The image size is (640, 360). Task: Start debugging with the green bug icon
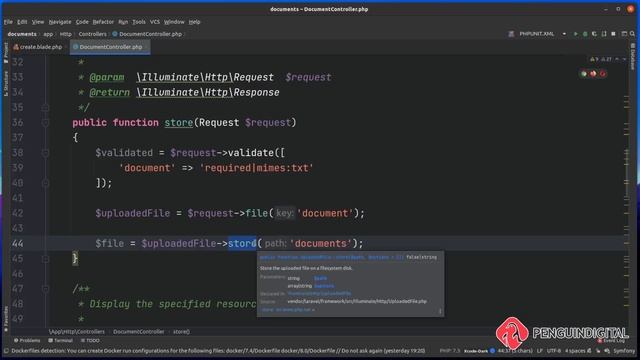point(585,34)
